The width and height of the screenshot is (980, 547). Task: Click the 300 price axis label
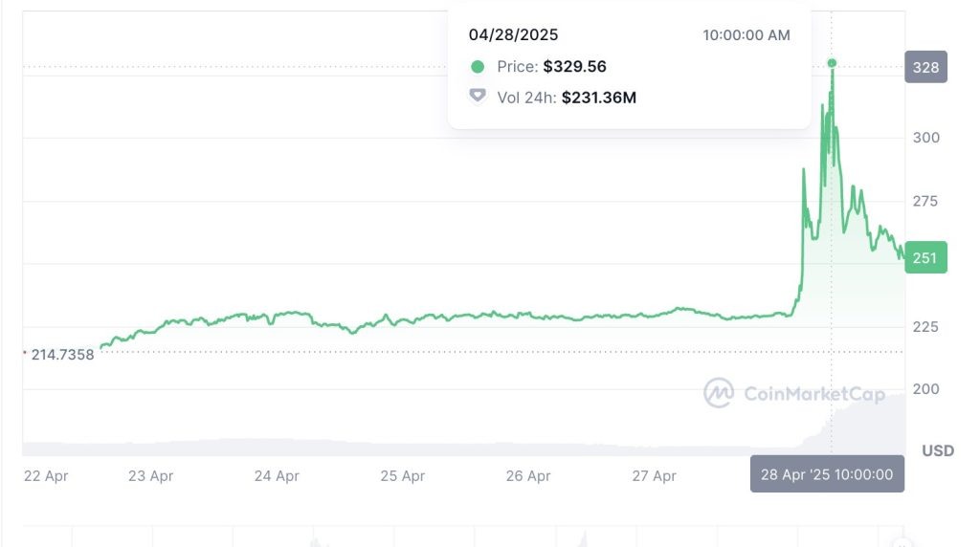point(925,137)
